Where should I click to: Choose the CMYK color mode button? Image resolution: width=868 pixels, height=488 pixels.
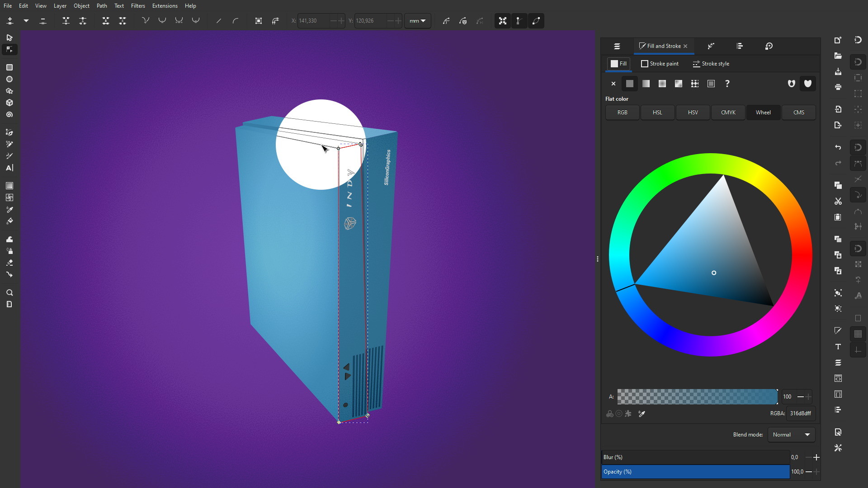point(728,113)
